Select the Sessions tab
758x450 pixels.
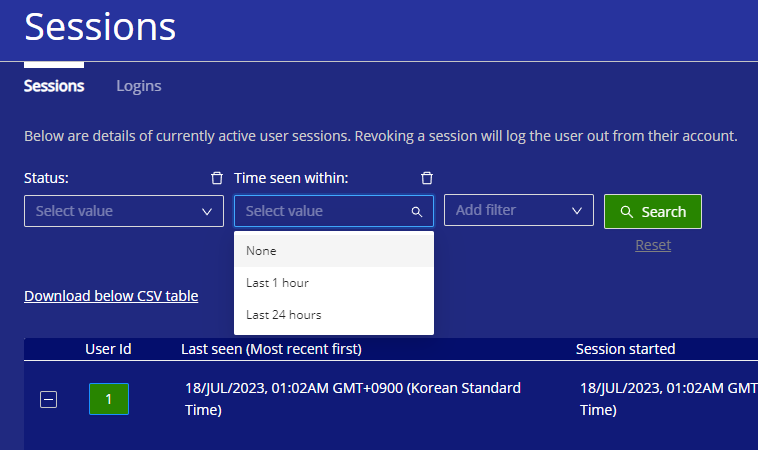pos(54,86)
